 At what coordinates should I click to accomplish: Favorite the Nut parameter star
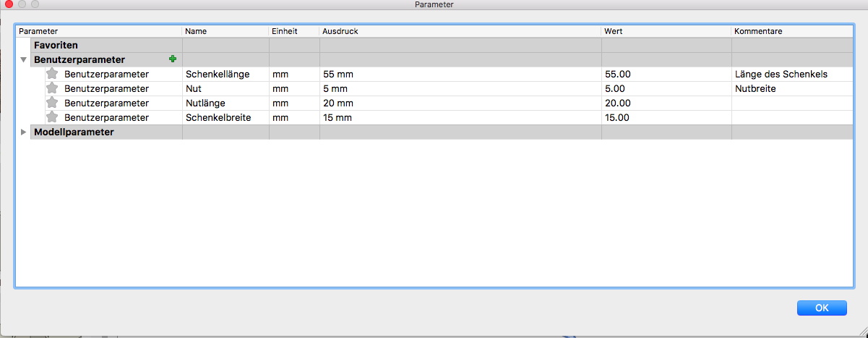click(x=51, y=88)
